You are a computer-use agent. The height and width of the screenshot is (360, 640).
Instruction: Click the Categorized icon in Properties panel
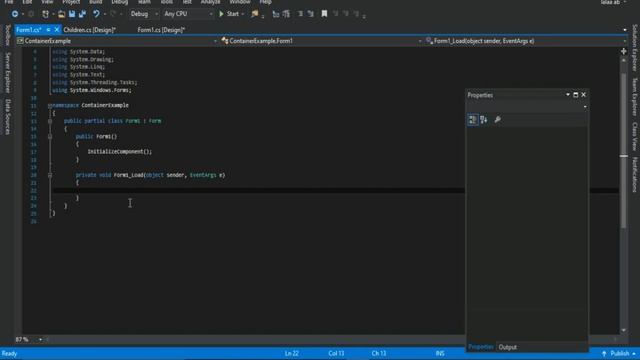(473, 120)
